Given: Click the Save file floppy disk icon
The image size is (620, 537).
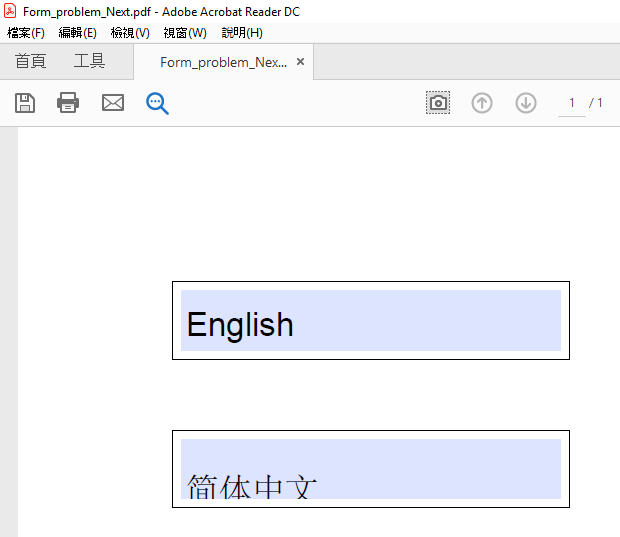Looking at the screenshot, I should 25,103.
